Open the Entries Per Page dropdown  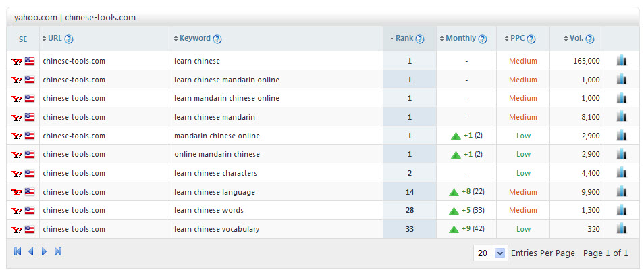point(500,253)
